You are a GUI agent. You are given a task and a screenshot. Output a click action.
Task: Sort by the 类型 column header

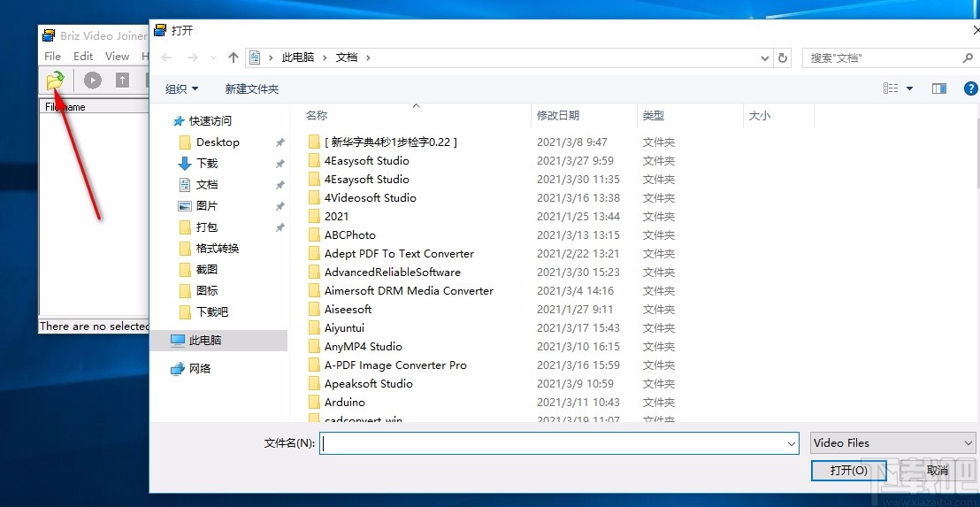click(653, 116)
